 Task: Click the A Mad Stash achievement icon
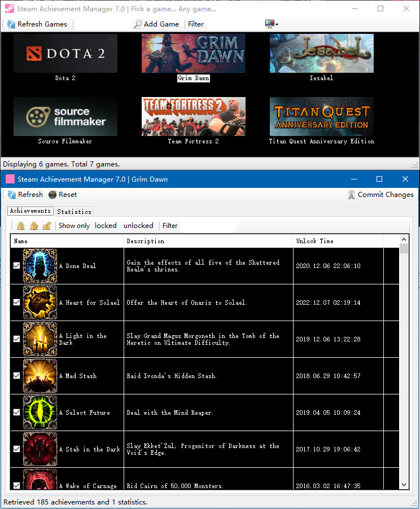40,376
